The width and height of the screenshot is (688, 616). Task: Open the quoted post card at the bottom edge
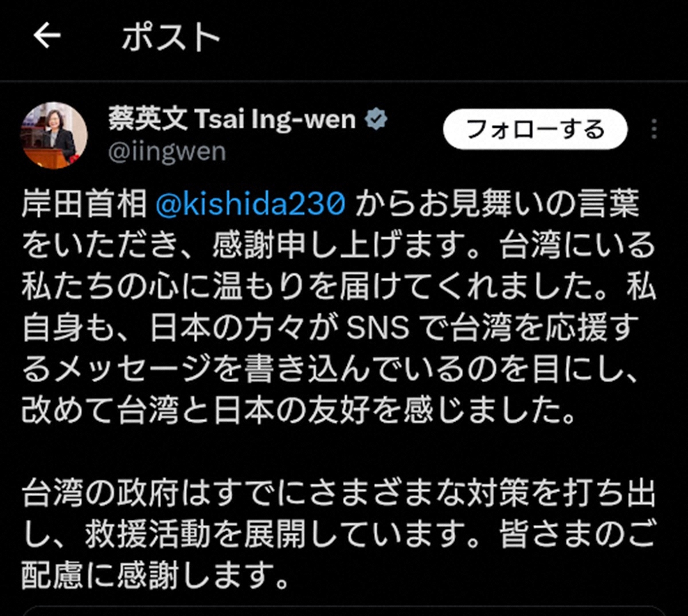click(x=344, y=611)
